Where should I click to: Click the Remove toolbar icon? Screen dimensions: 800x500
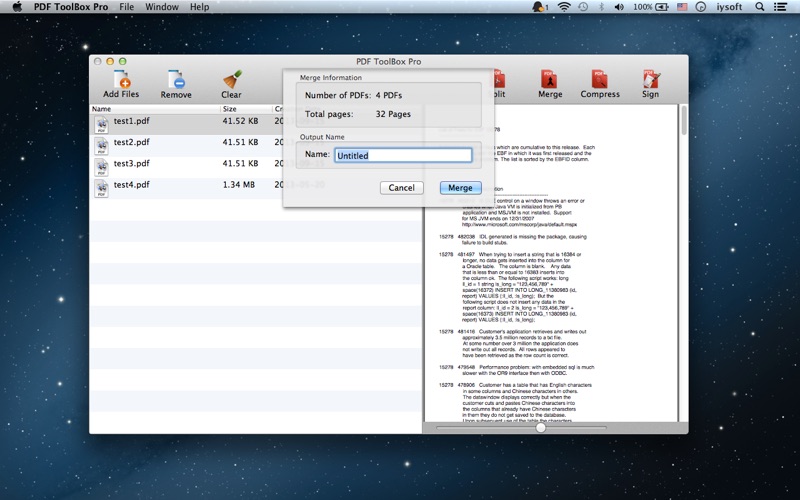tap(177, 79)
